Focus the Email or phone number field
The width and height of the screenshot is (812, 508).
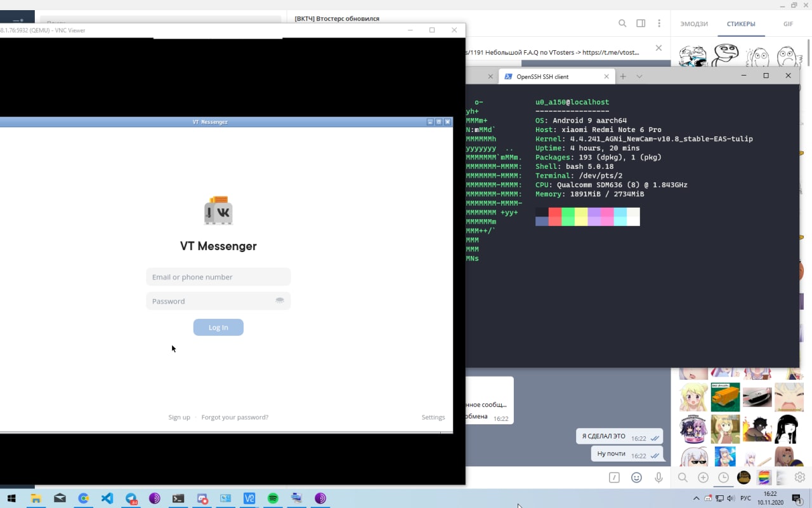point(218,277)
